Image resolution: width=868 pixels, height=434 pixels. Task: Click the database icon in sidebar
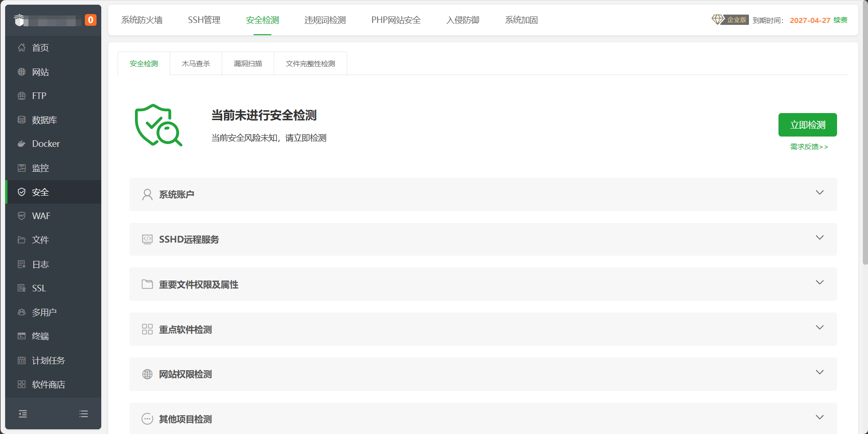[x=22, y=120]
